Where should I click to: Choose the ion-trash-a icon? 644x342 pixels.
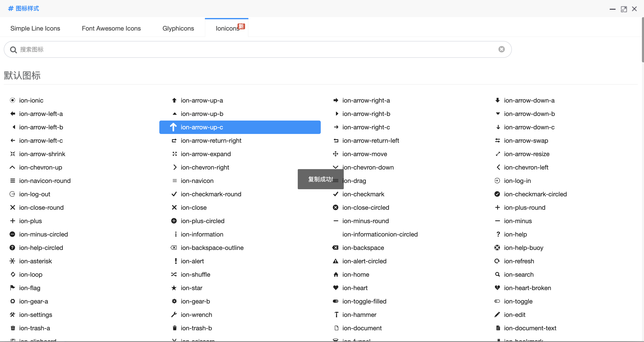[13, 328]
